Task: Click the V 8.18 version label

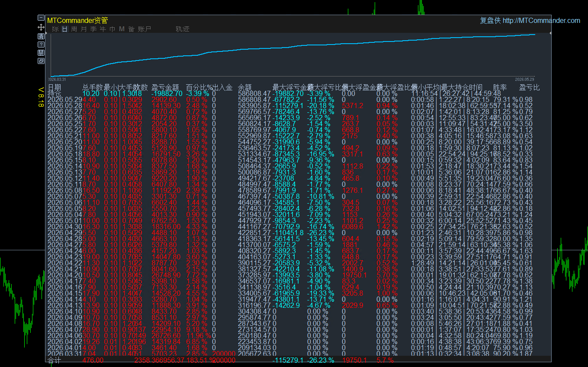Action: pos(41,98)
